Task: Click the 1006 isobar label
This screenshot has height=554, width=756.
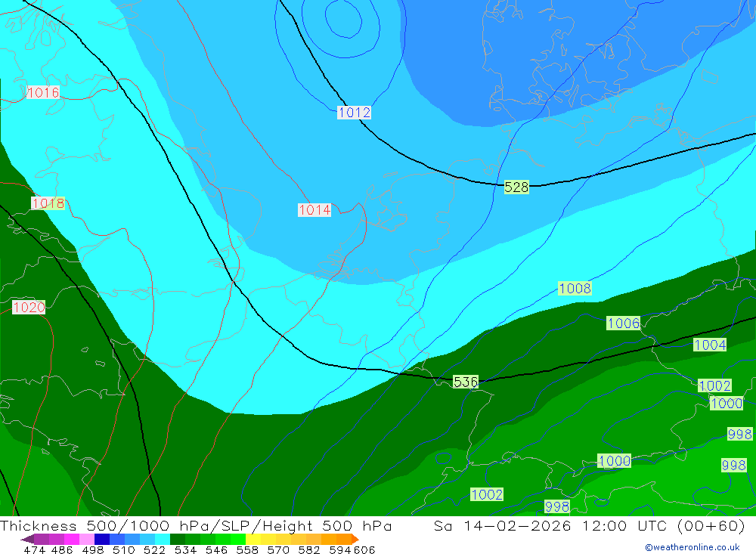Action: coord(623,323)
